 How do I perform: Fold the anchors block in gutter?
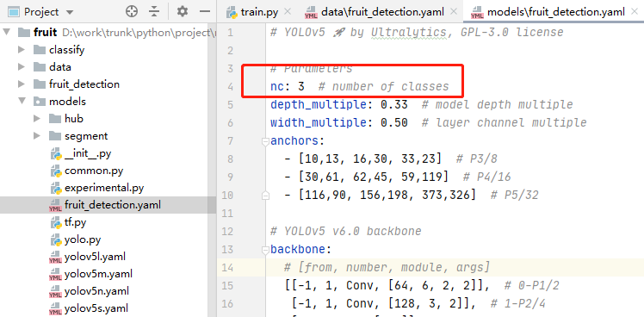[x=265, y=141]
